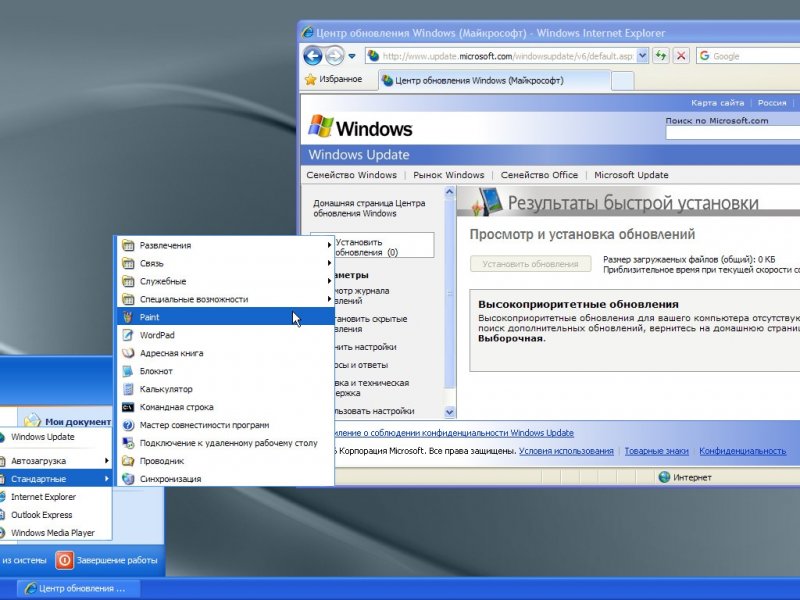Click the Связь folder icon
The image size is (800, 600).
click(x=128, y=263)
